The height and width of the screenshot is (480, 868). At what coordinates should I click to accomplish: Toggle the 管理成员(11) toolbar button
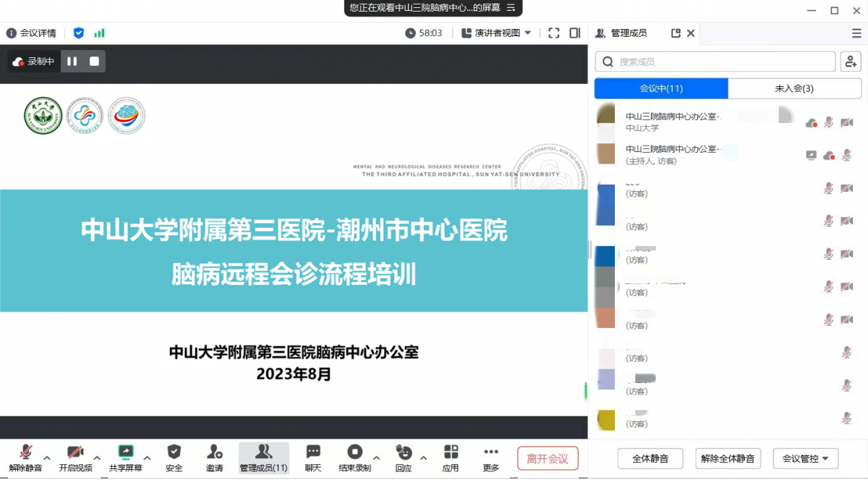[x=264, y=459]
